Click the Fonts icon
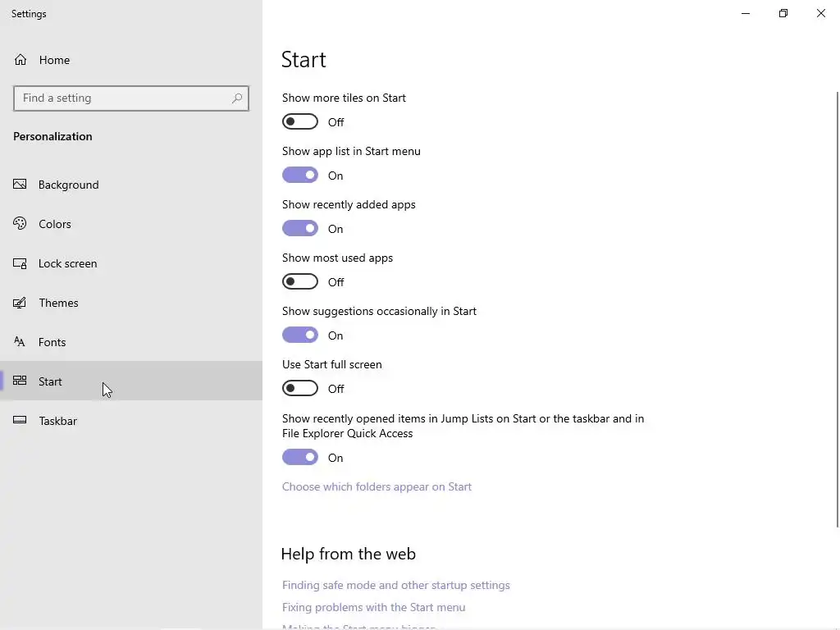The image size is (840, 630). [x=21, y=342]
